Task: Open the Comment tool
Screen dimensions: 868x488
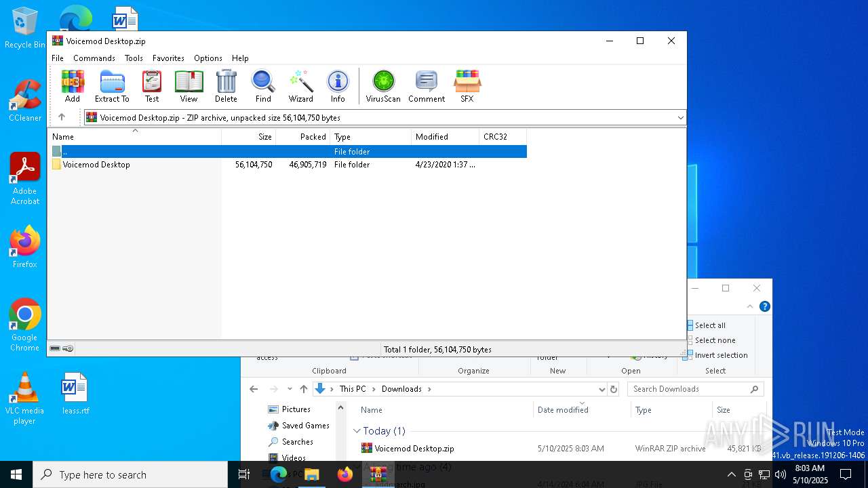Action: pyautogui.click(x=427, y=86)
